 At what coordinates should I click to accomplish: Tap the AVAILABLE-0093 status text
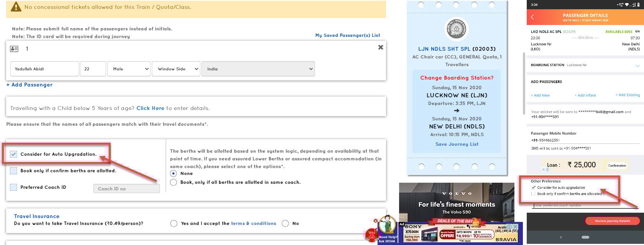(619, 32)
